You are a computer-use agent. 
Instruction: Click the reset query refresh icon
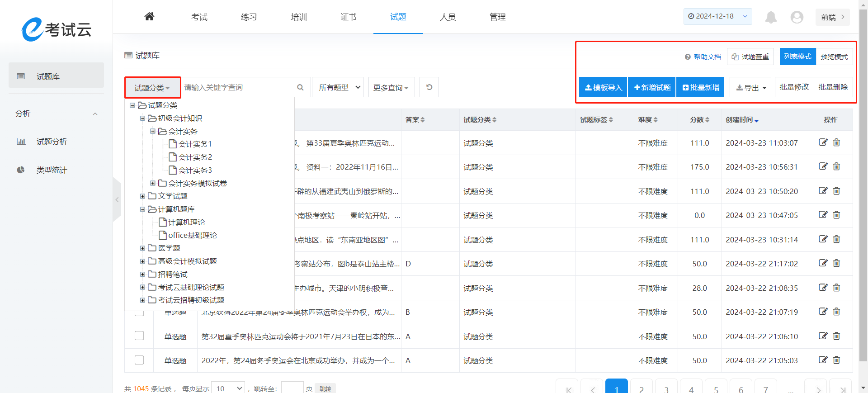coord(429,87)
